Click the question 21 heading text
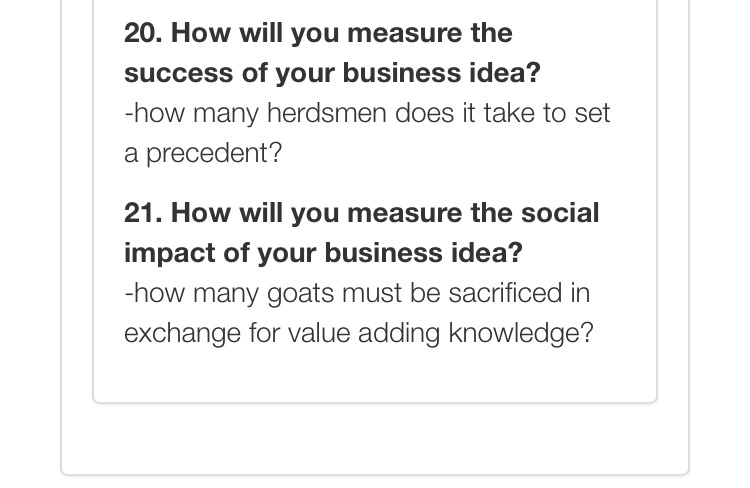The width and height of the screenshot is (750, 488). (x=360, y=233)
